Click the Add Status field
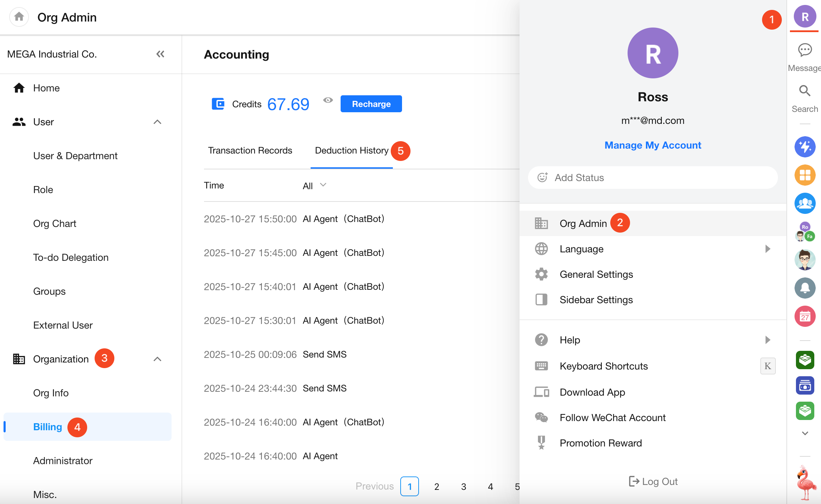This screenshot has height=504, width=821. pyautogui.click(x=653, y=178)
